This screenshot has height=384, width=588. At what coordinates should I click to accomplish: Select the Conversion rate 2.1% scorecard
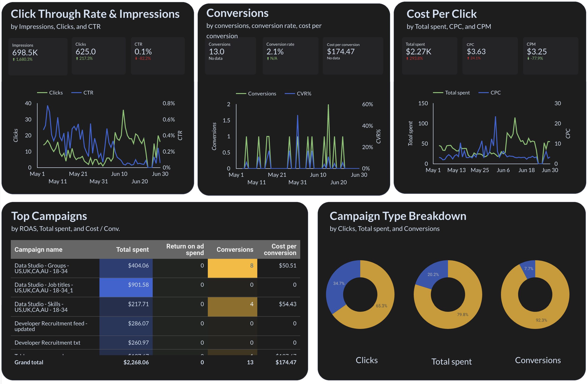[290, 56]
